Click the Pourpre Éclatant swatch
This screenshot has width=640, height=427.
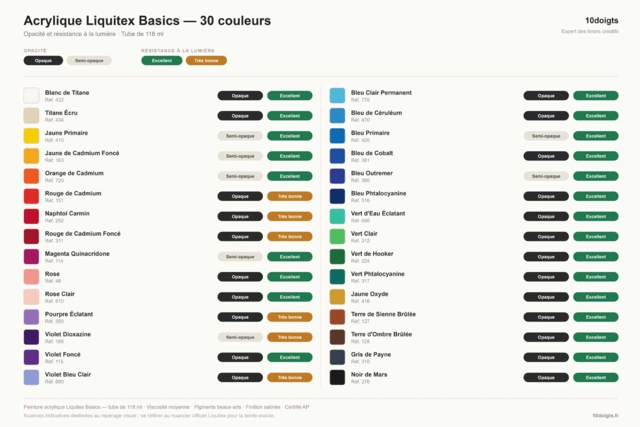tap(31, 317)
